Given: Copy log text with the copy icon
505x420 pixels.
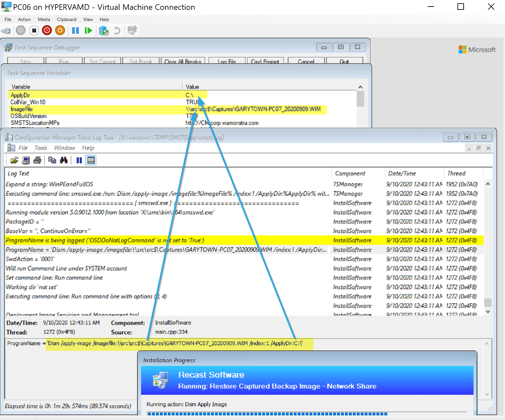Looking at the screenshot, I should 52,160.
